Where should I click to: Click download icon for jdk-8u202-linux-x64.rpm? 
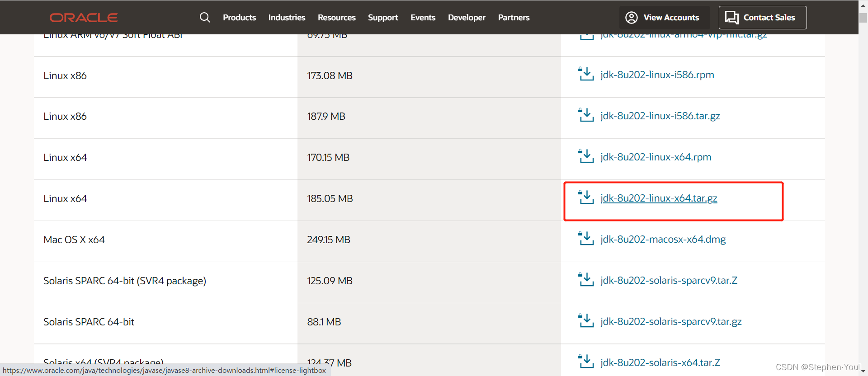click(x=586, y=156)
